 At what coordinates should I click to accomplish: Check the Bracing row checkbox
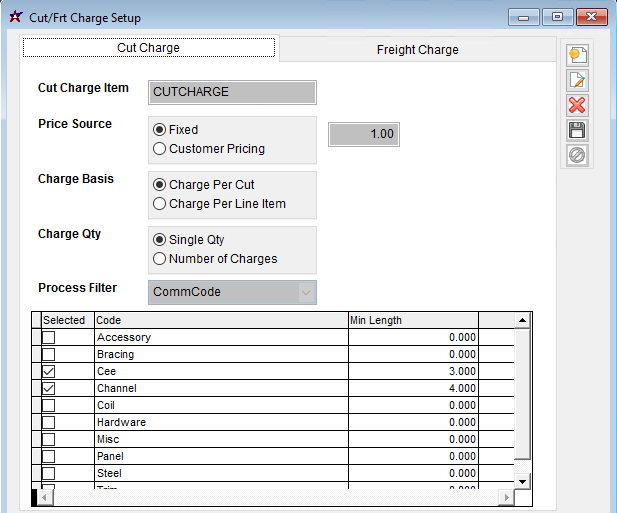(x=49, y=354)
